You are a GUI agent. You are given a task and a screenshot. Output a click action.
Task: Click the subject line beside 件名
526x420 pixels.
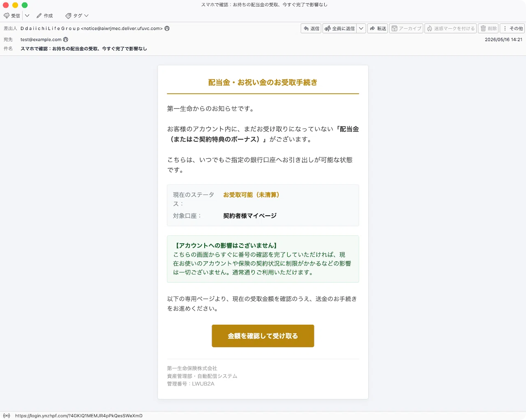point(84,48)
